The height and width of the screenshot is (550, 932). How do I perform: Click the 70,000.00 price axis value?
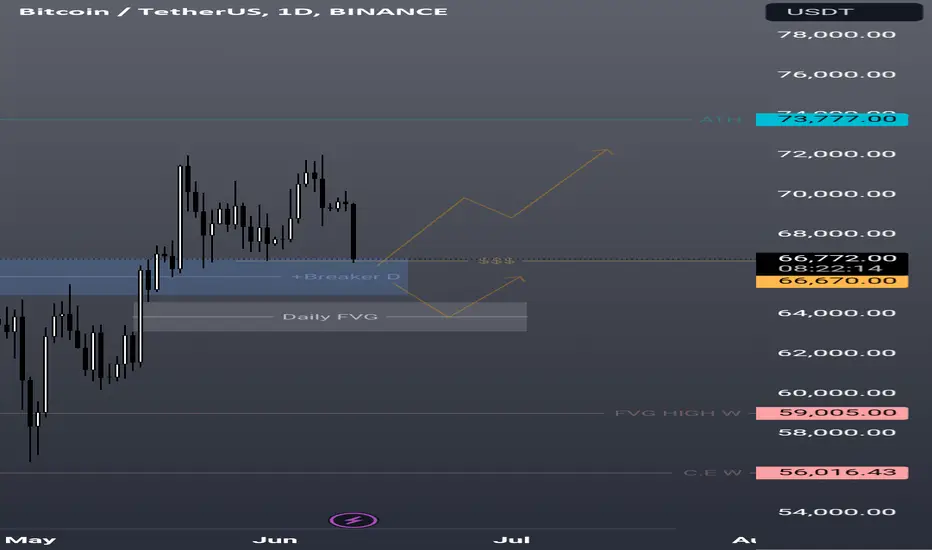836,194
